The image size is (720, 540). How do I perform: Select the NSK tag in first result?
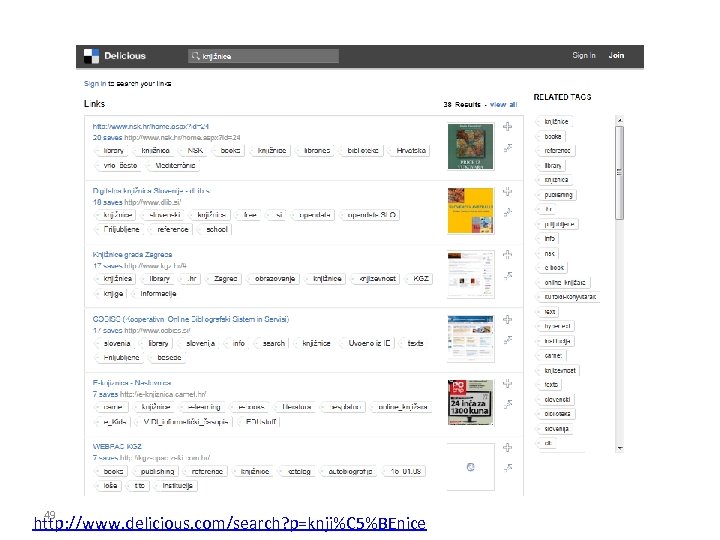[193, 151]
